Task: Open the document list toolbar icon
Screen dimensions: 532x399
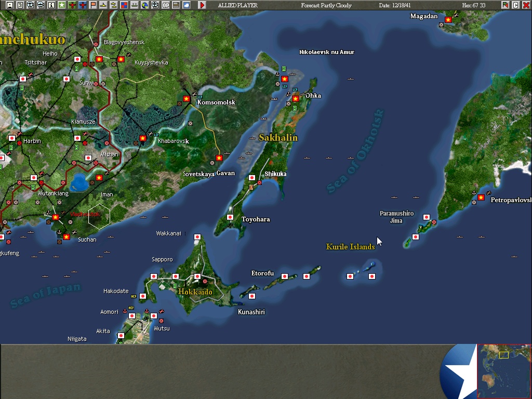Action: click(x=20, y=5)
